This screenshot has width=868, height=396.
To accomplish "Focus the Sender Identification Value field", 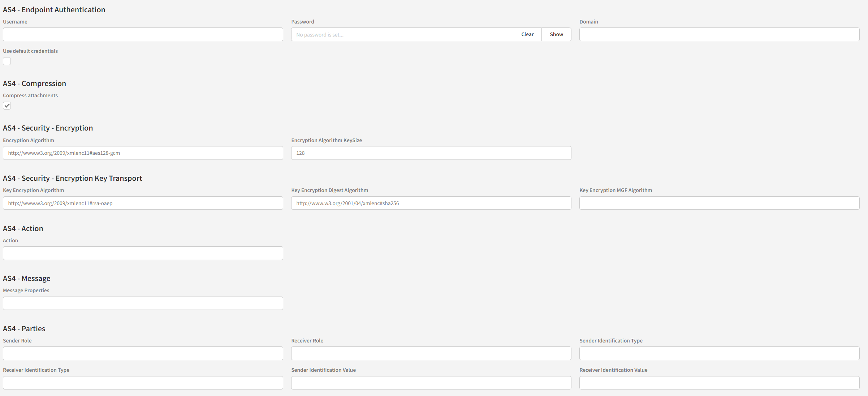I will (x=431, y=383).
